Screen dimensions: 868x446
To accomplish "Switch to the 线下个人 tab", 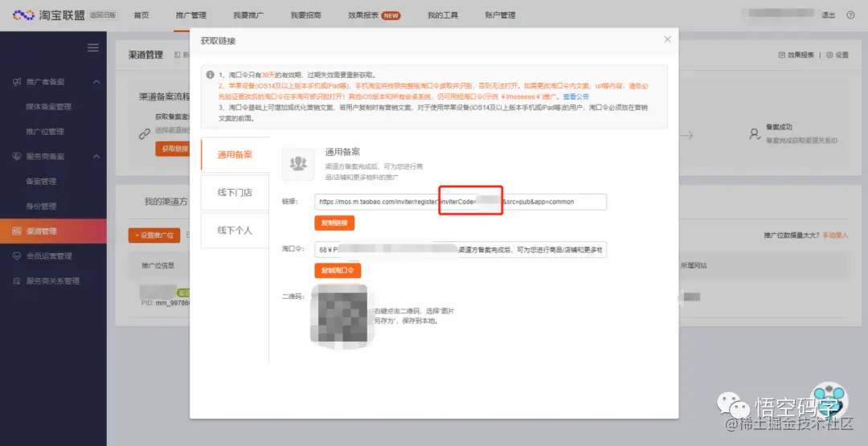I will click(x=235, y=230).
